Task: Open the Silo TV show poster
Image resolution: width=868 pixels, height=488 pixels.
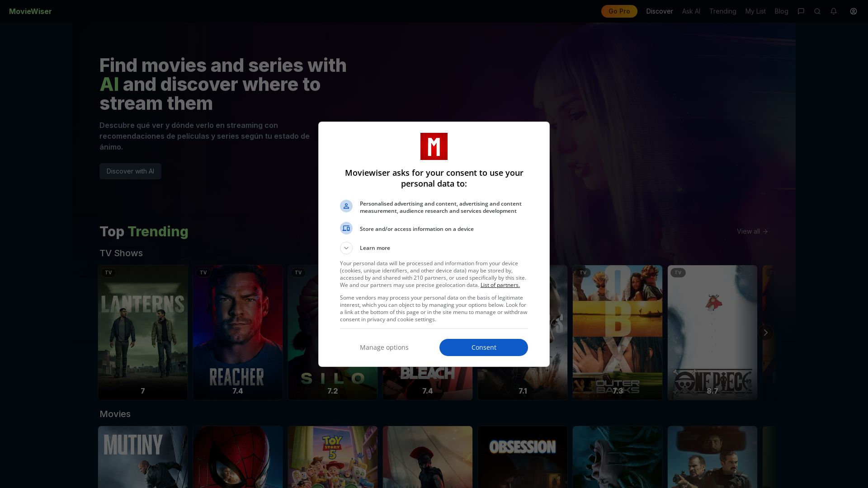Action: point(303,333)
